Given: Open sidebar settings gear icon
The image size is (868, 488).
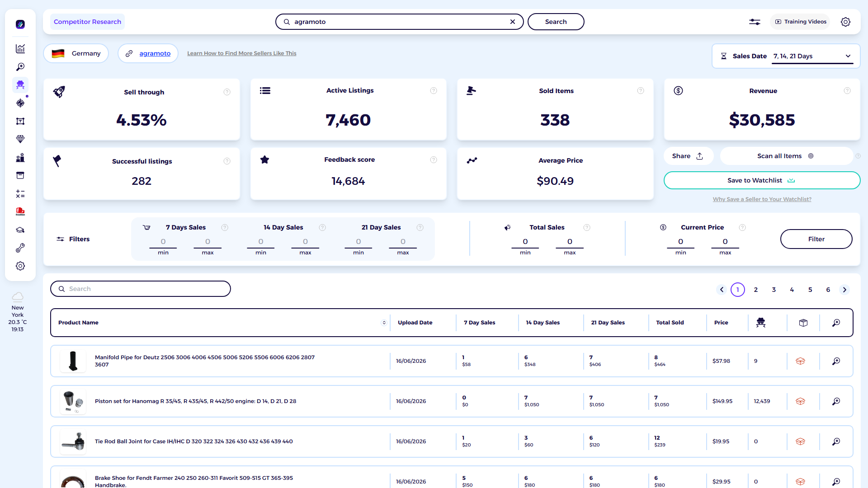Looking at the screenshot, I should tap(20, 266).
